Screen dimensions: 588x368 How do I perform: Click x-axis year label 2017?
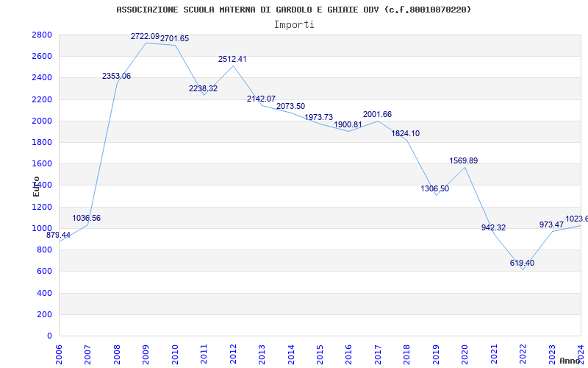378,355
